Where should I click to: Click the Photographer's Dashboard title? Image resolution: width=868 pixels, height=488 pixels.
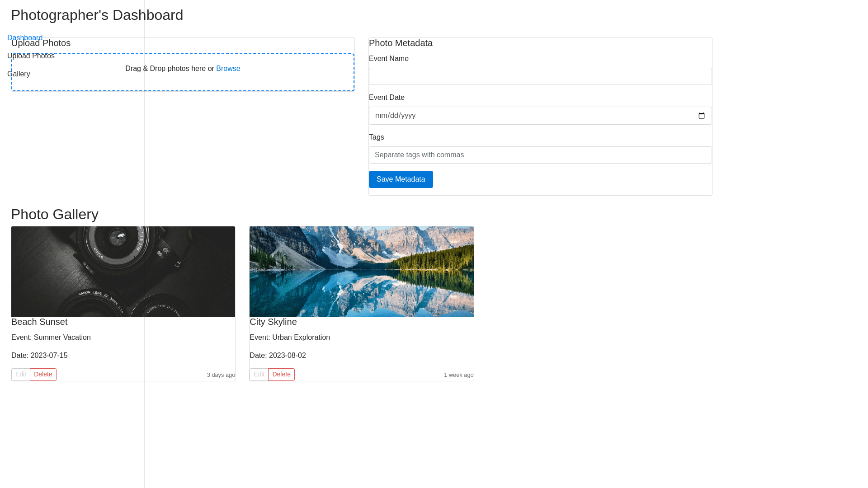97,15
